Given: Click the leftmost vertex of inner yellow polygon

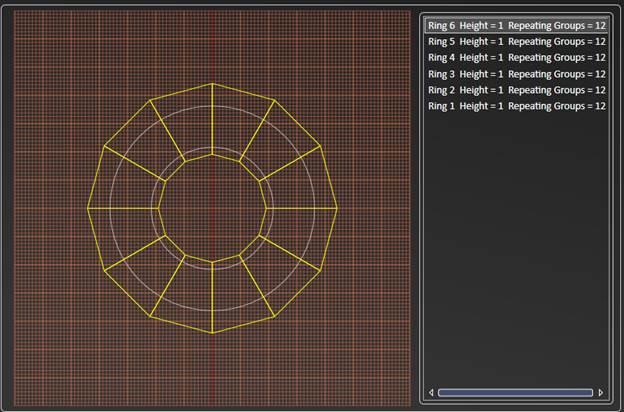Looking at the screenshot, I should point(158,208).
